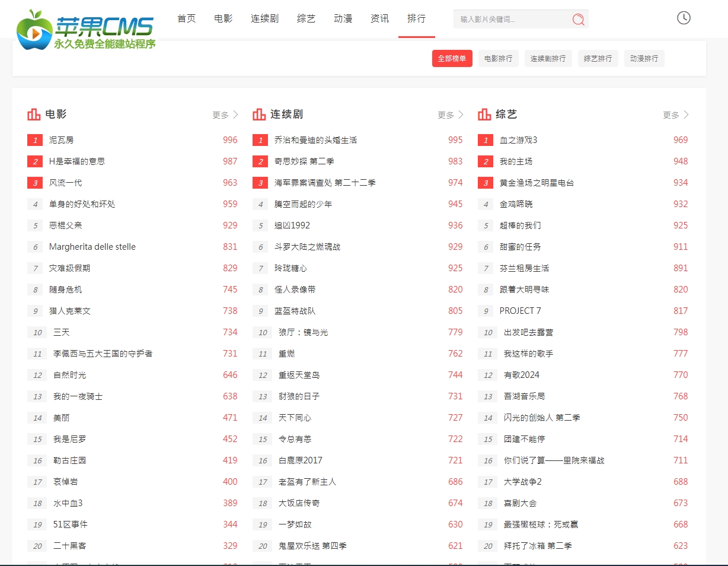Image resolution: width=728 pixels, height=566 pixels.
Task: Select the 动漫排行 filter button
Action: (644, 59)
